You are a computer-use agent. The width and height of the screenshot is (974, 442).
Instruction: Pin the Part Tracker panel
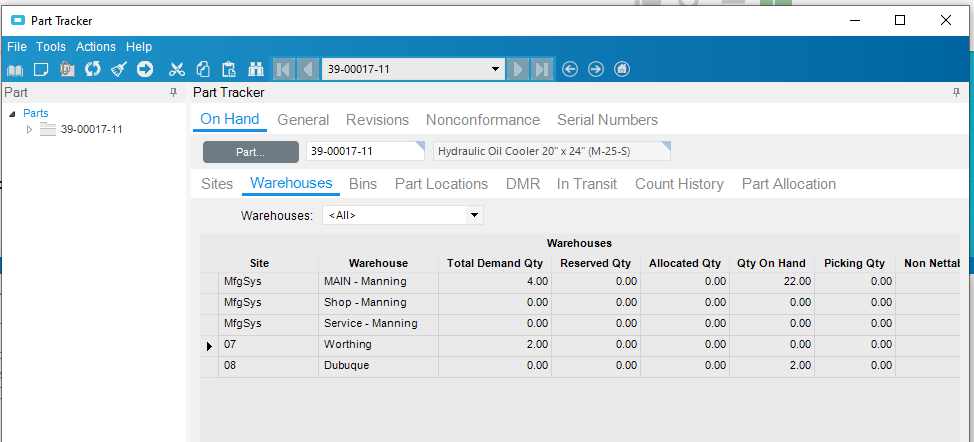coord(957,93)
